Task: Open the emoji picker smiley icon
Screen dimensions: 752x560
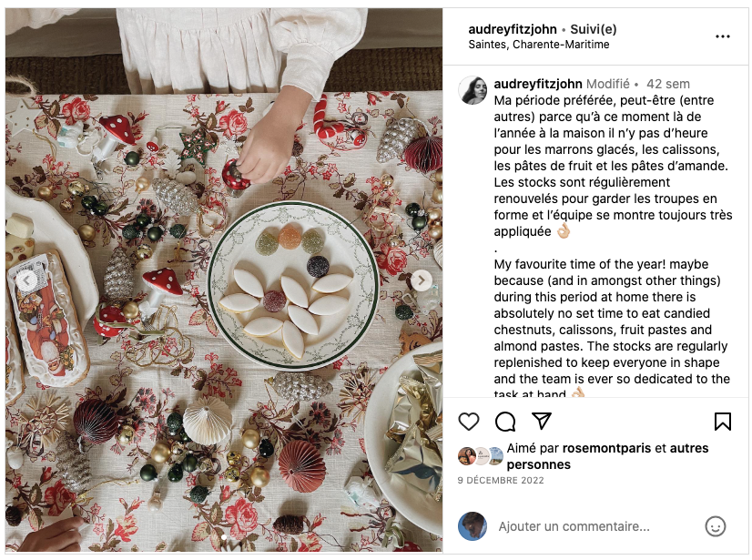Action: 715,526
